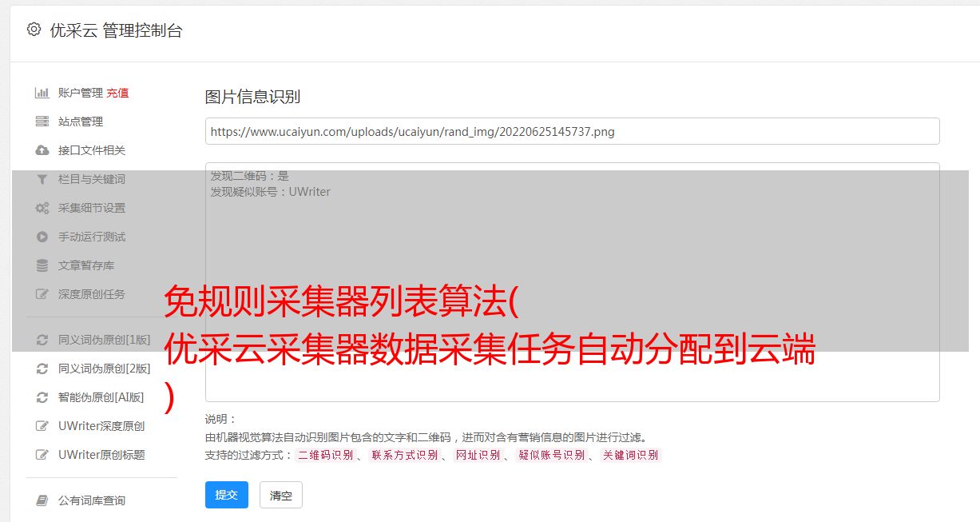Click the 图片信息识别 heading

point(252,97)
